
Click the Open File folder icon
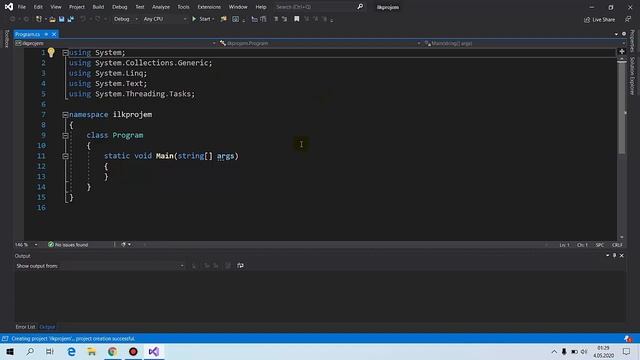52,19
